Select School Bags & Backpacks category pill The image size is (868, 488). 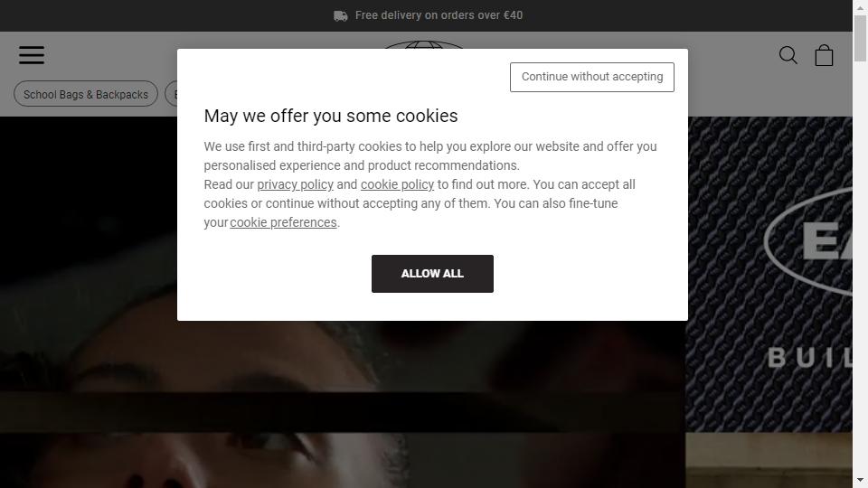click(86, 95)
